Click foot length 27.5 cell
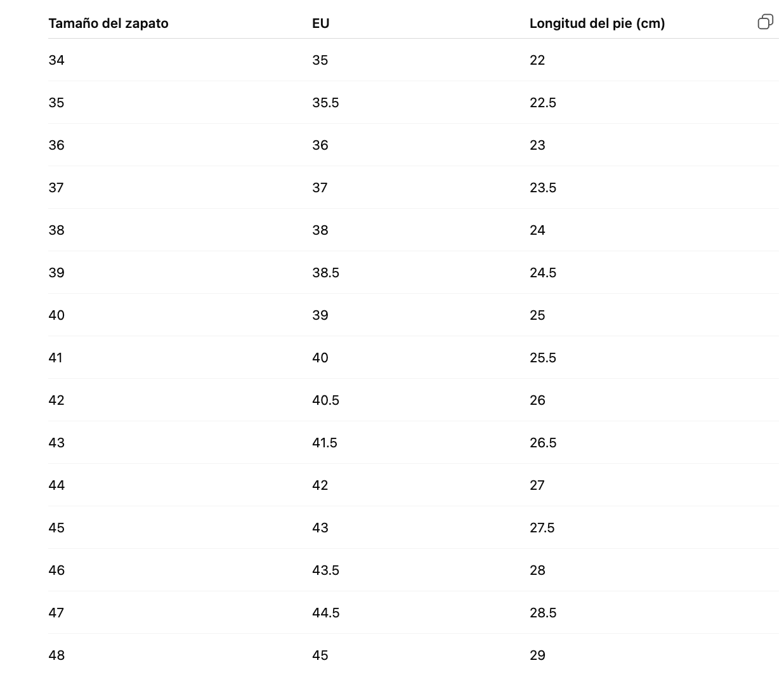The width and height of the screenshot is (784, 684). click(x=542, y=528)
